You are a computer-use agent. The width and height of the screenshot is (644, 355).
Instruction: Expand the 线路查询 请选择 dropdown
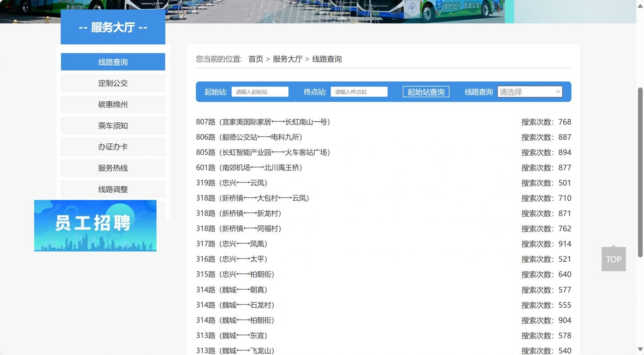530,92
